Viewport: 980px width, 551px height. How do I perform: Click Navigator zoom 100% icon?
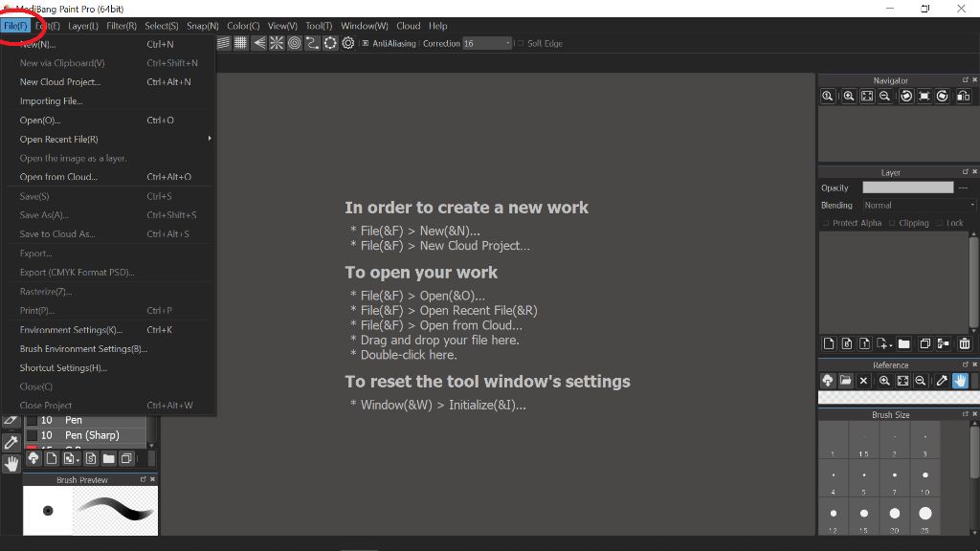[828, 97]
